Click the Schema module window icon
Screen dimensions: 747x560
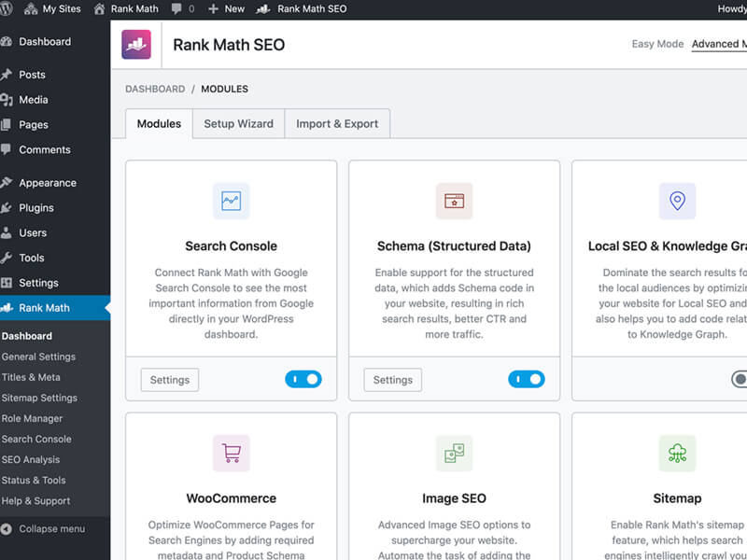click(454, 201)
